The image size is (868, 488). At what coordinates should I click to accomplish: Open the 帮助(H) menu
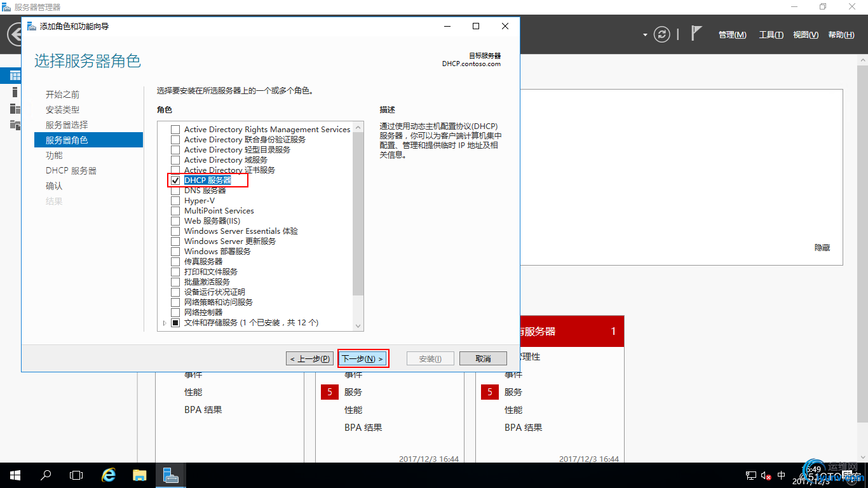click(x=841, y=35)
